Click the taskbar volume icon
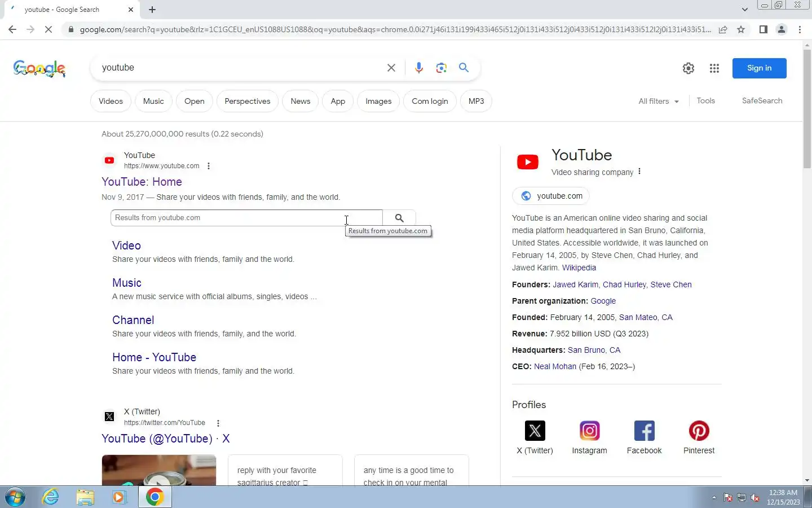This screenshot has width=812, height=508. (755, 498)
